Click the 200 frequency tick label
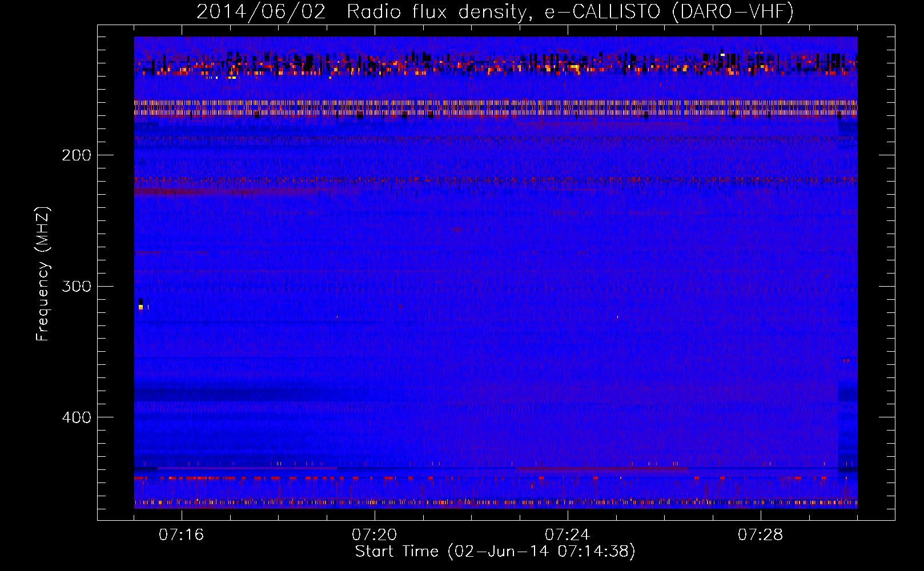 [x=76, y=155]
